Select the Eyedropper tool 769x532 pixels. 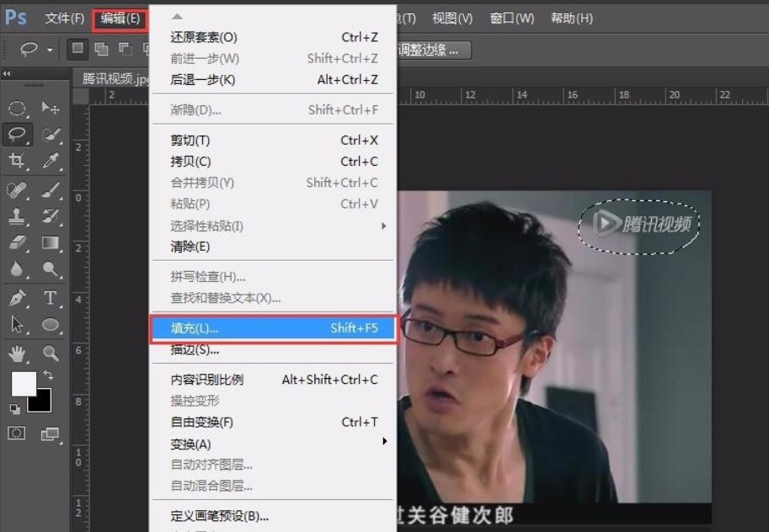pos(50,160)
